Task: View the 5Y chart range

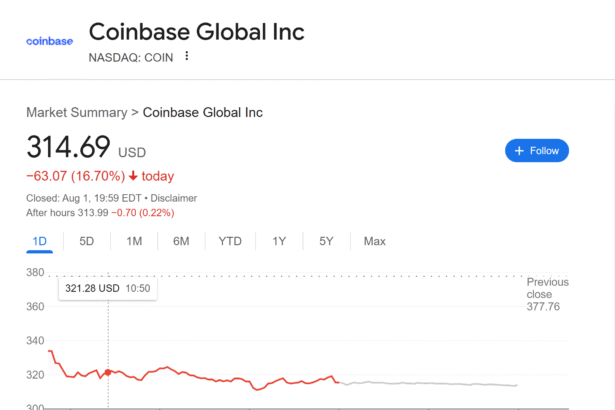Action: click(326, 241)
